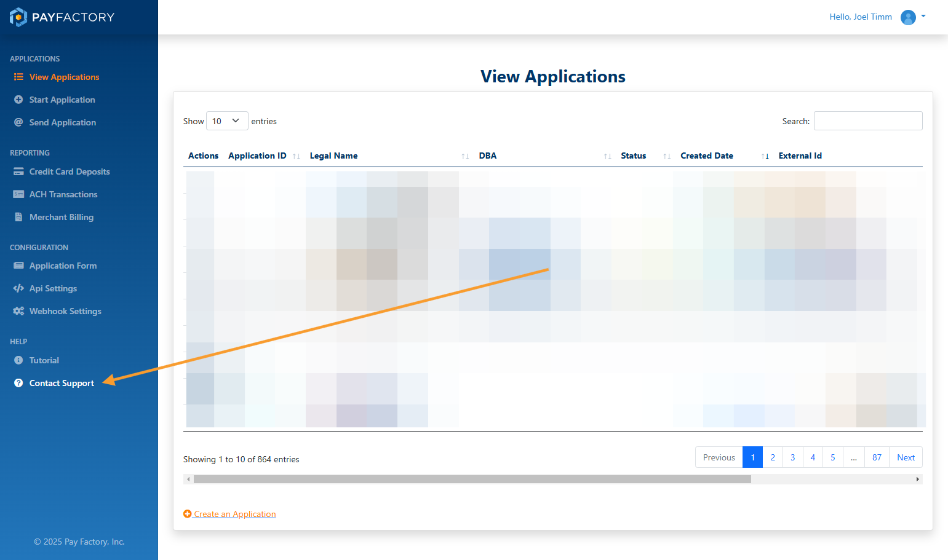Click the Application Form icon
The height and width of the screenshot is (560, 948).
click(18, 266)
